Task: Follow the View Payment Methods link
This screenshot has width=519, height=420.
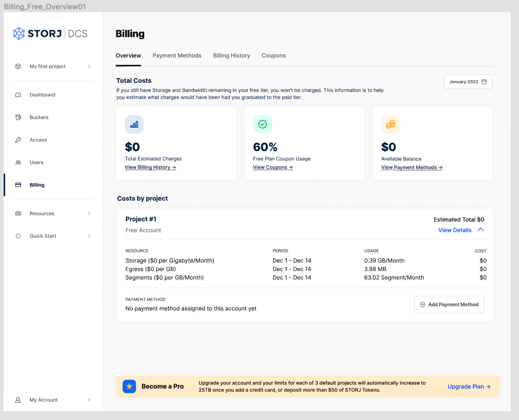Action: coord(412,168)
